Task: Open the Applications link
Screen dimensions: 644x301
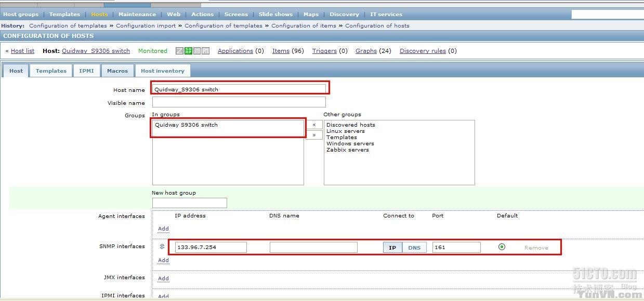Action: tap(235, 51)
